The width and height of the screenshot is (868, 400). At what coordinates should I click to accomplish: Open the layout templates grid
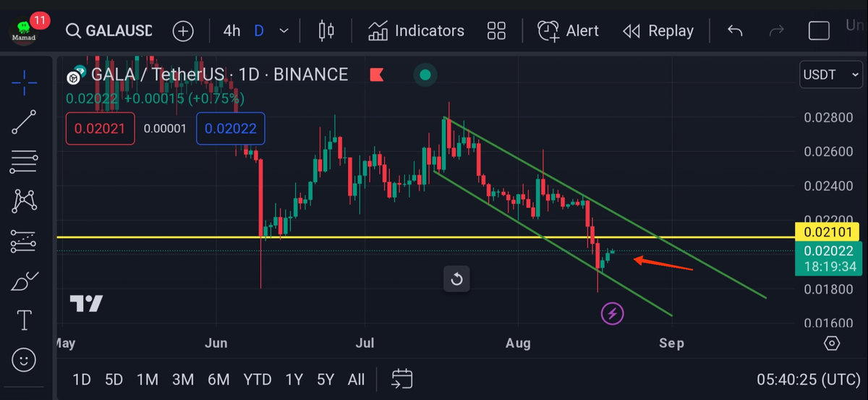[x=496, y=31]
